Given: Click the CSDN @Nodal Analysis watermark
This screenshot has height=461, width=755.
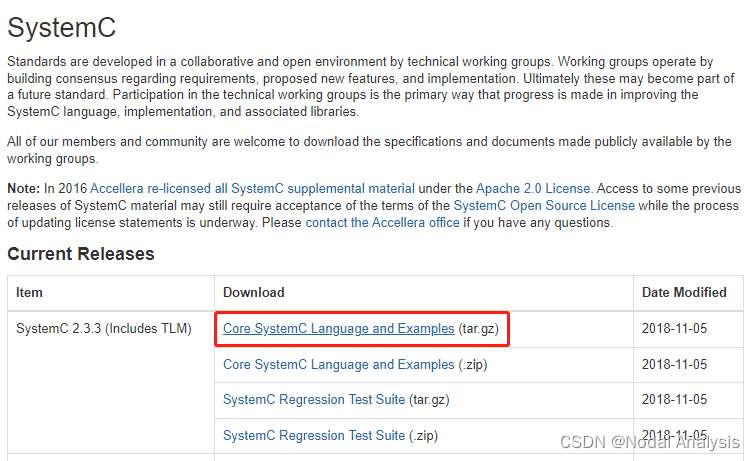Looking at the screenshot, I should pos(651,441).
